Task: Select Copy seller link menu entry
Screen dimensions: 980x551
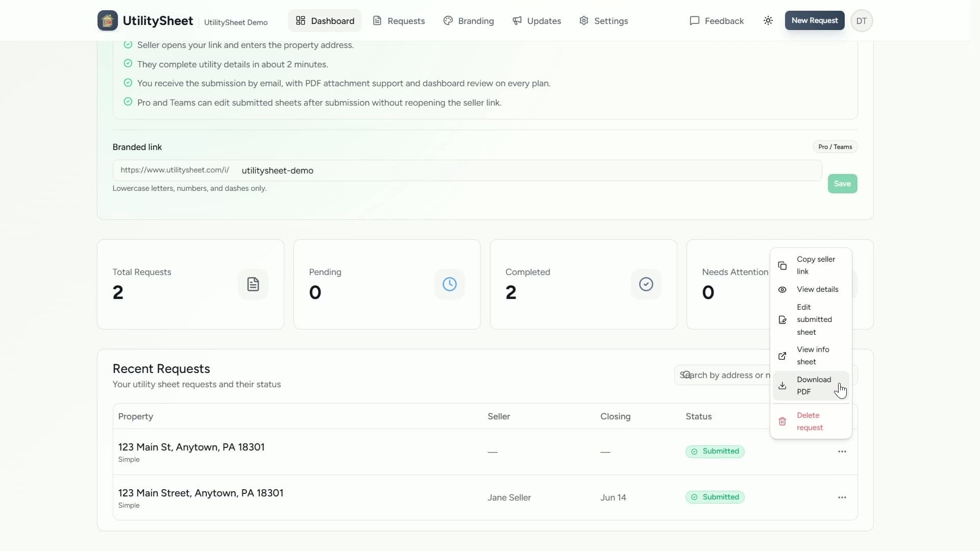Action: click(811, 265)
